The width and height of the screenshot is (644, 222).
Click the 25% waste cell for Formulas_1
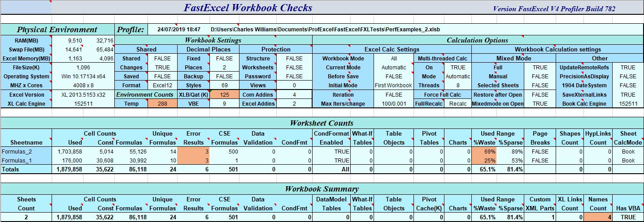click(x=485, y=160)
